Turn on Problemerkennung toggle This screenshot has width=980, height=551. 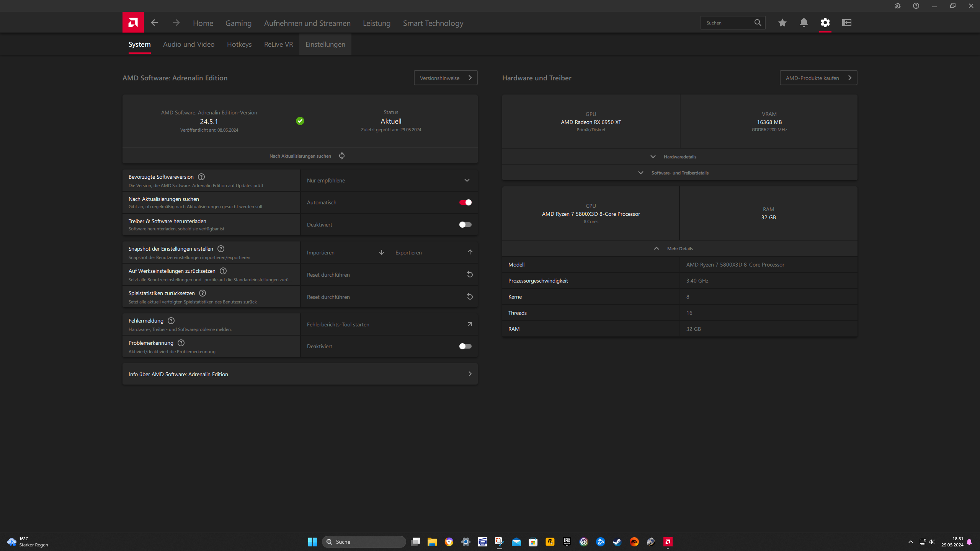[465, 346]
